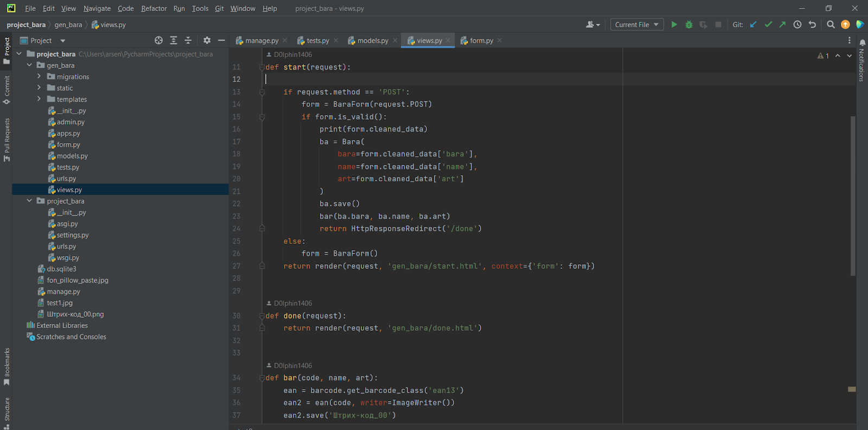Collapse the project_bara root folder
The image size is (868, 430).
click(20, 54)
